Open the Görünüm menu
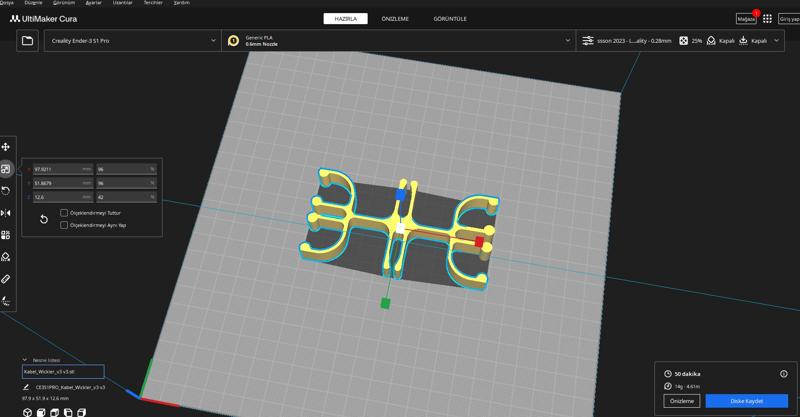The width and height of the screenshot is (800, 417). (64, 3)
